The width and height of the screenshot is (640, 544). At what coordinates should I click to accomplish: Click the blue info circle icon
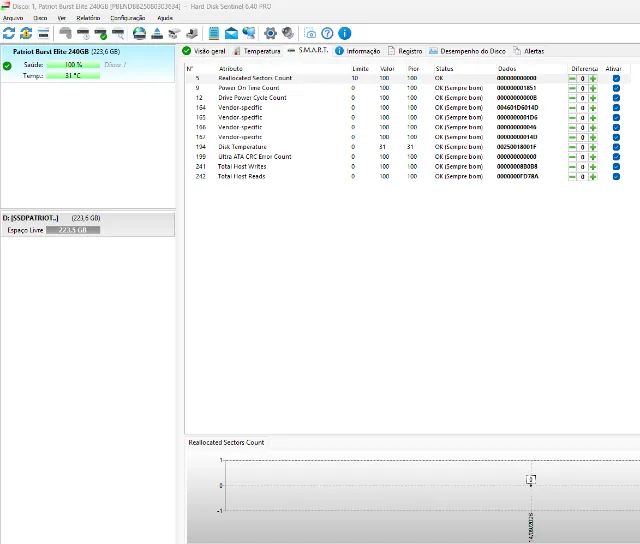coord(344,33)
